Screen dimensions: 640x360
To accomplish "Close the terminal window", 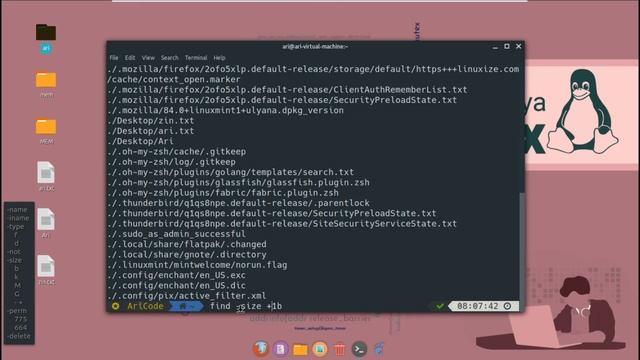I will click(518, 47).
